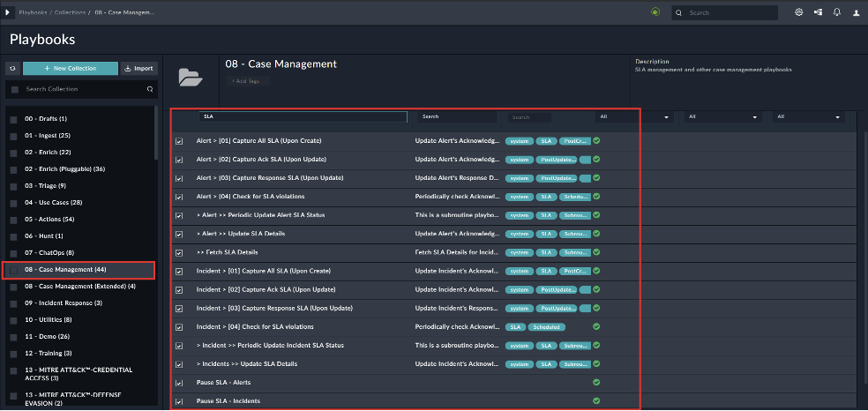
Task: Toggle checkbox for 00 - Drafts collection
Action: point(13,118)
